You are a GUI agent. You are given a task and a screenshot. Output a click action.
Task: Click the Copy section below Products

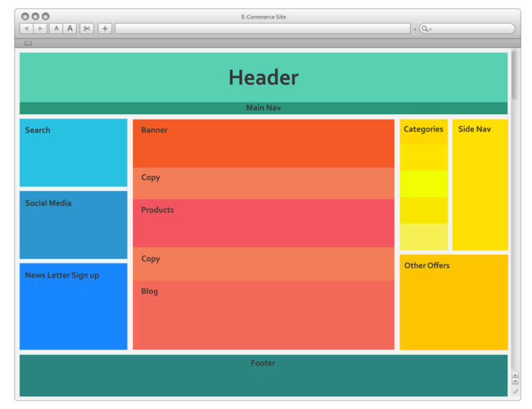264,264
